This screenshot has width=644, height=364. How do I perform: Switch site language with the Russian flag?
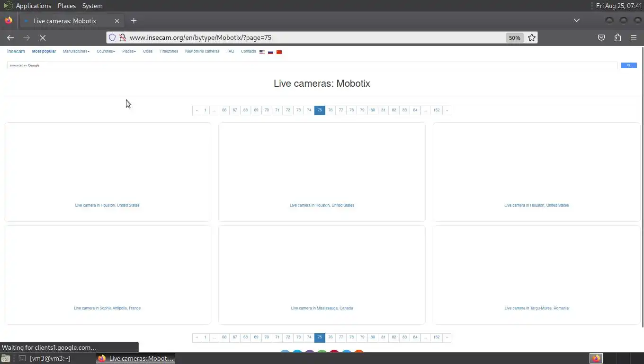click(x=270, y=52)
